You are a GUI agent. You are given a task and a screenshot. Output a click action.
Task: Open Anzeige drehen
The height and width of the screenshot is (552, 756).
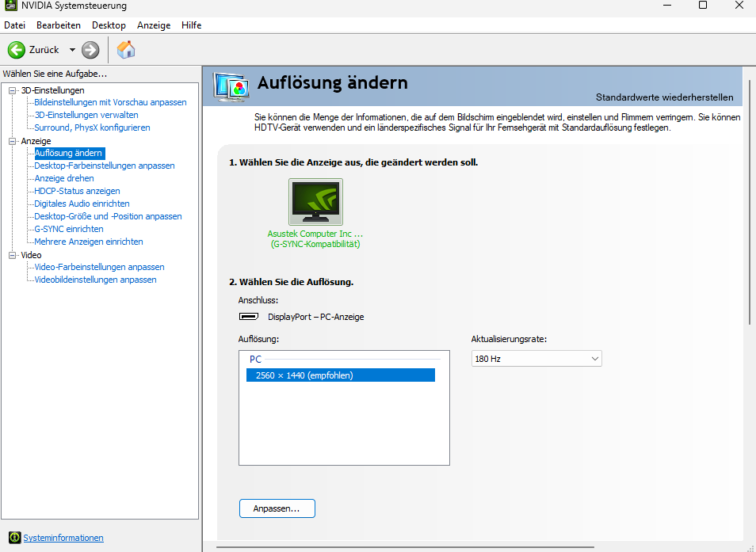(64, 177)
